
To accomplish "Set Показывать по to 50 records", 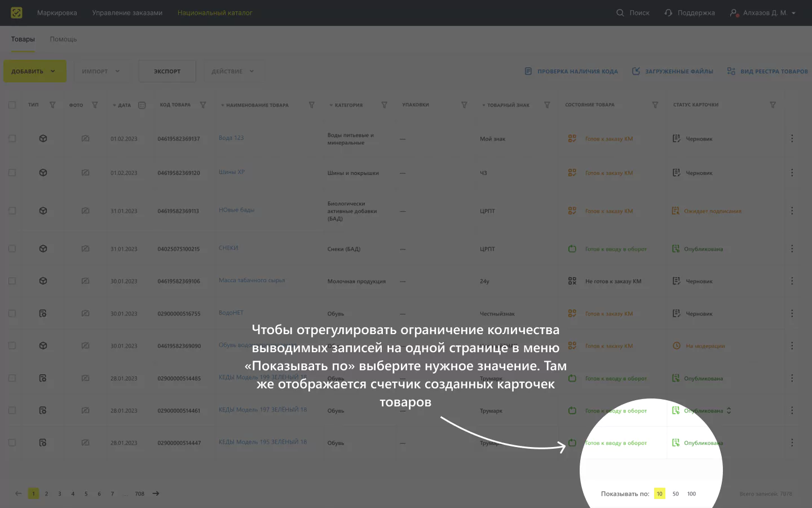I will pos(676,493).
